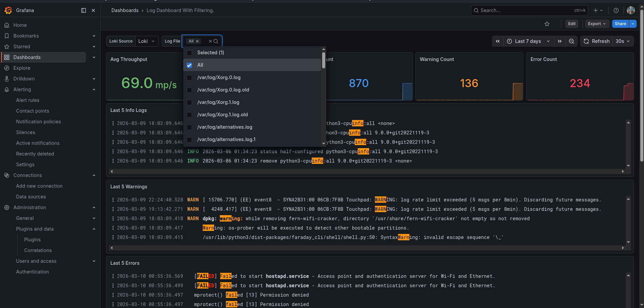Click the Edit dashboard button
The width and height of the screenshot is (644, 308).
pos(572,24)
